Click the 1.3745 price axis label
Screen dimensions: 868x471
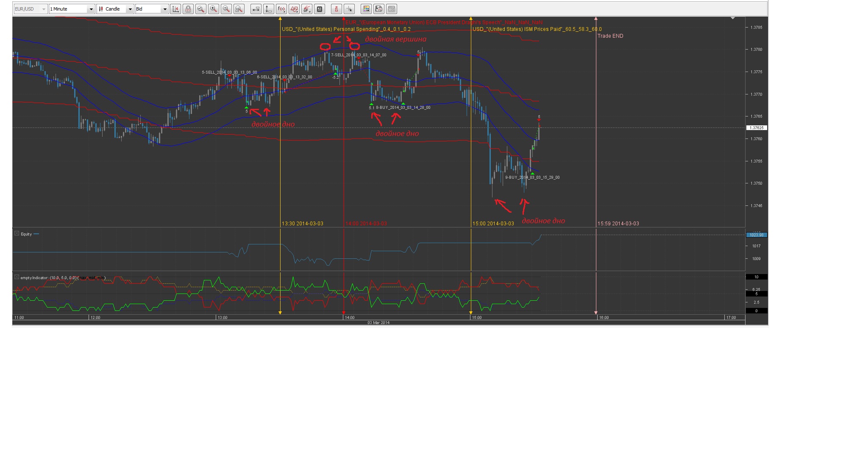(756, 206)
